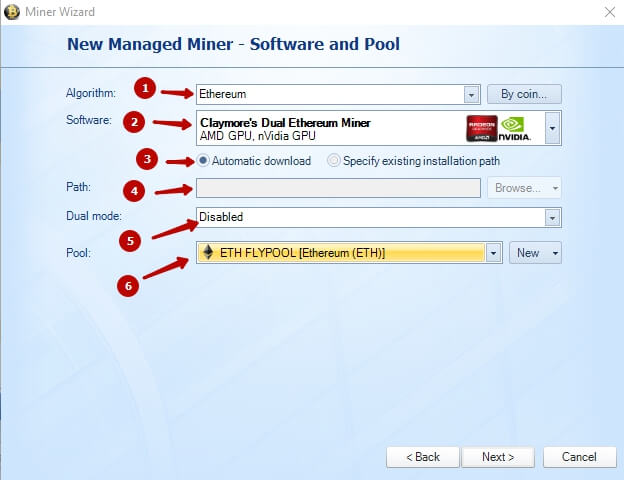Open the New pool button arrow menu

pyautogui.click(x=555, y=253)
